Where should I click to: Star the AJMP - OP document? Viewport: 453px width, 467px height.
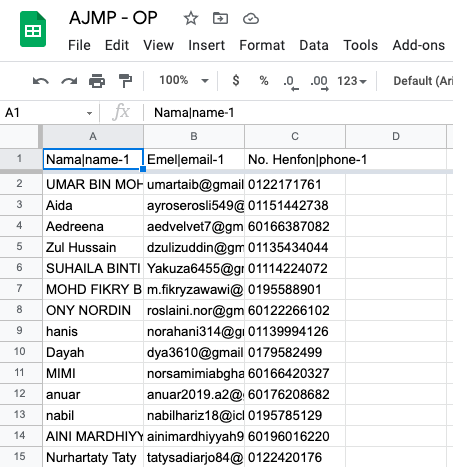(x=191, y=18)
